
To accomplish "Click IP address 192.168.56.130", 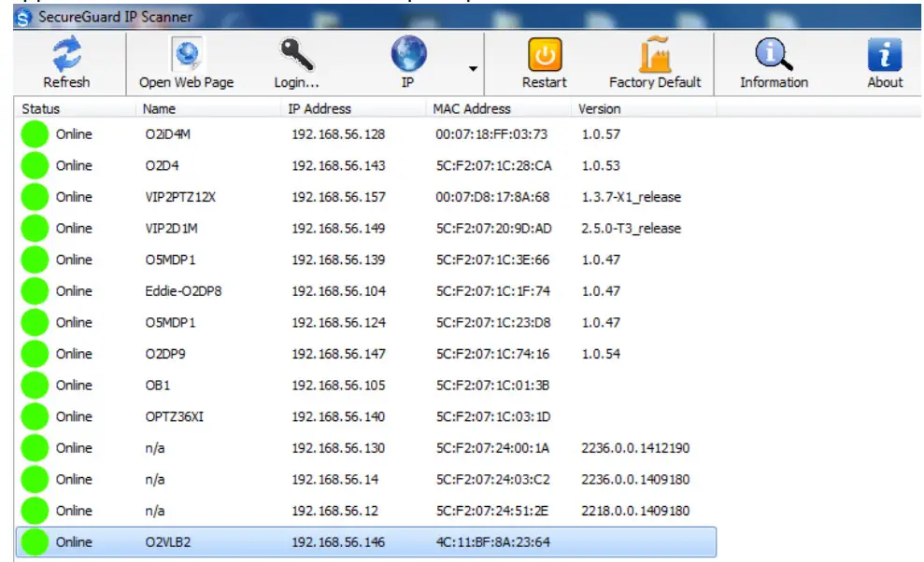I will point(338,448).
